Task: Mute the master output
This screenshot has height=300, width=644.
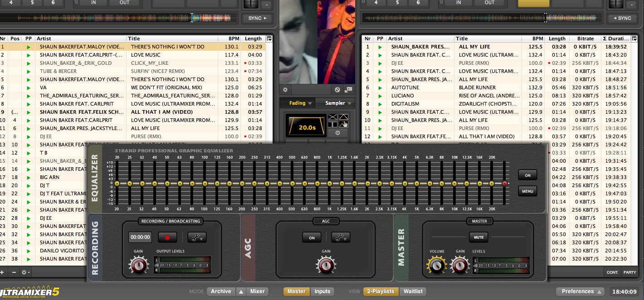Action: (478, 237)
